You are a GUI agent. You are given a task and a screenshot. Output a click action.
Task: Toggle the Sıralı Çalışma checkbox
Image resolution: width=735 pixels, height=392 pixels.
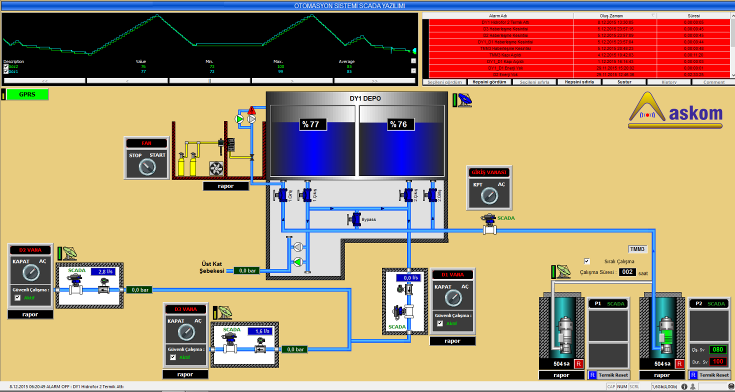(587, 261)
